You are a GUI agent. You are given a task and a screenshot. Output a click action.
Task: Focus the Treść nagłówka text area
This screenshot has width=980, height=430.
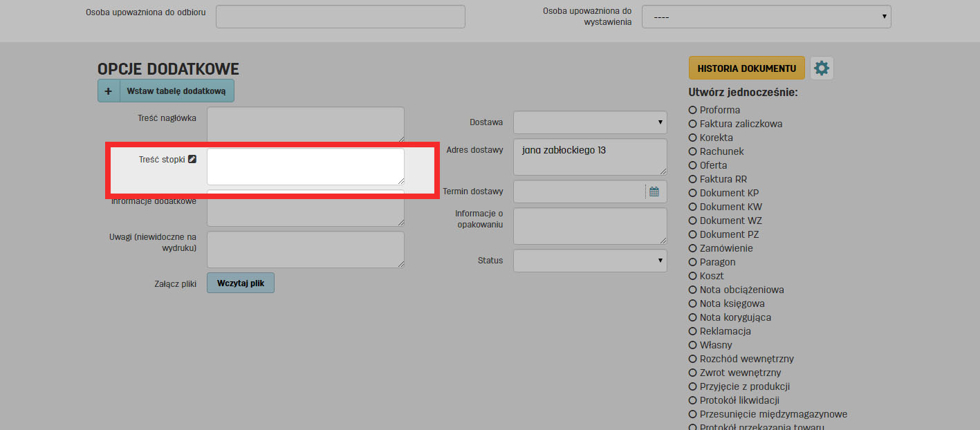tap(305, 124)
